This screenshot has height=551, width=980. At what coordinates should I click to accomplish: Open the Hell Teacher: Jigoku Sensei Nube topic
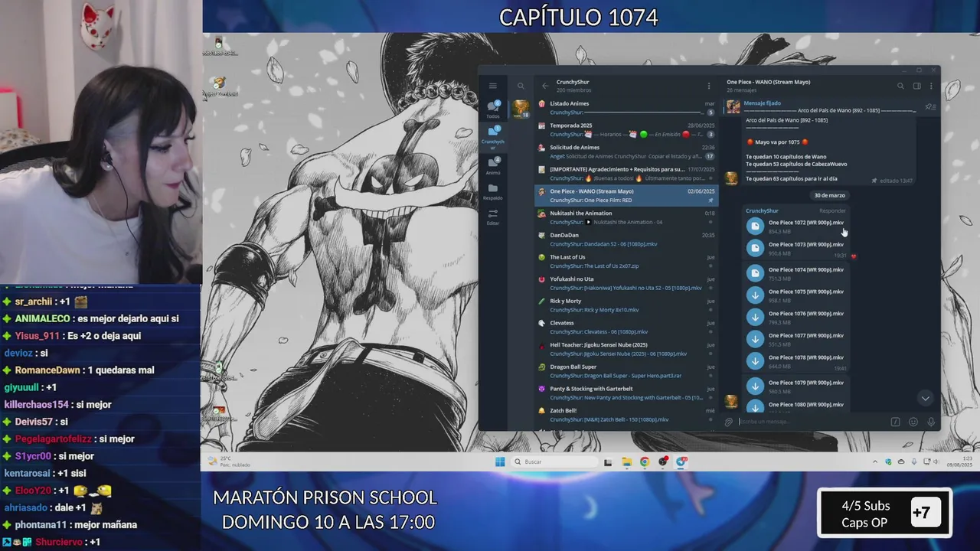click(627, 349)
